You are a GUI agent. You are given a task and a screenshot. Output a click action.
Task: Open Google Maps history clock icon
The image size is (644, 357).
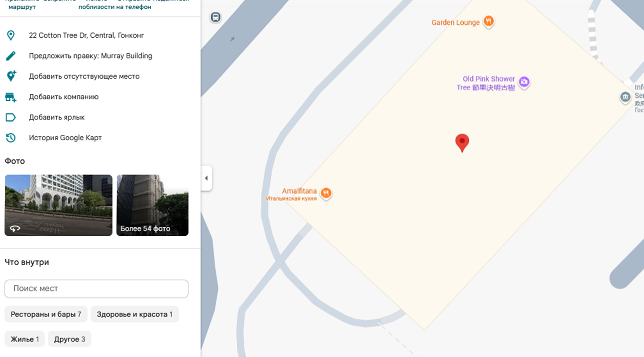(x=11, y=138)
